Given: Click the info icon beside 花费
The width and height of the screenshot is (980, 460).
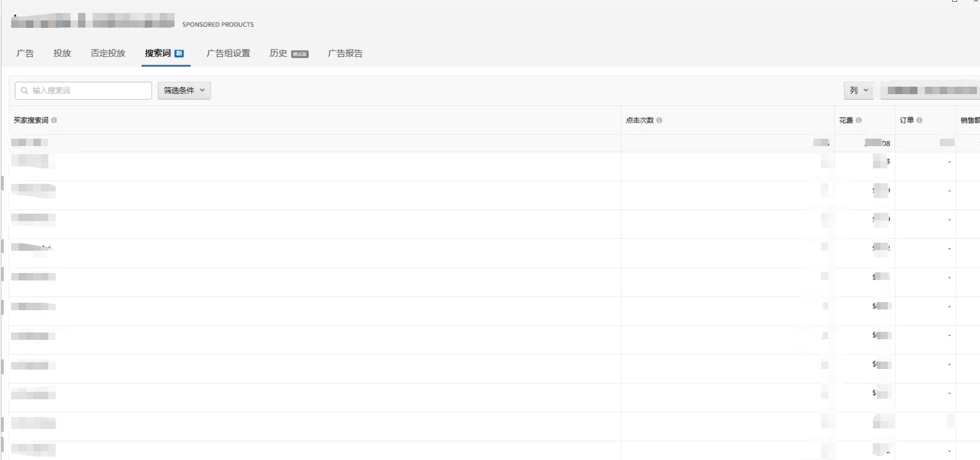Looking at the screenshot, I should [x=859, y=120].
